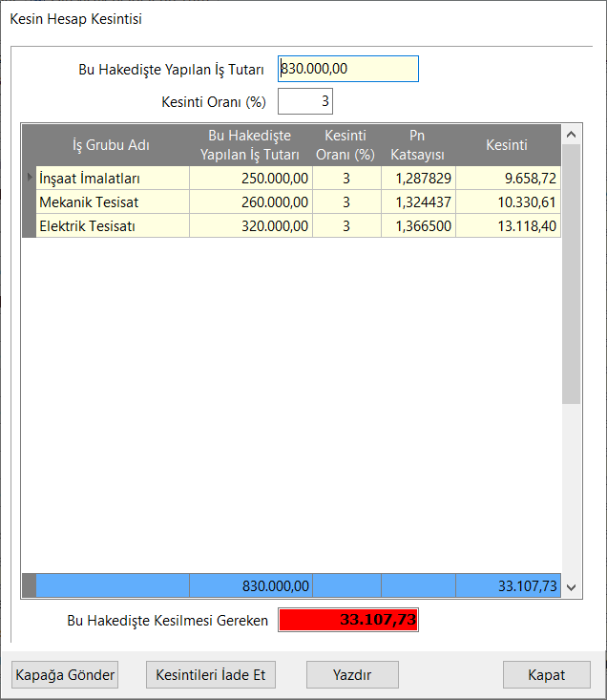The height and width of the screenshot is (700, 607).
Task: Click the Kesinti column header
Action: coord(508,145)
